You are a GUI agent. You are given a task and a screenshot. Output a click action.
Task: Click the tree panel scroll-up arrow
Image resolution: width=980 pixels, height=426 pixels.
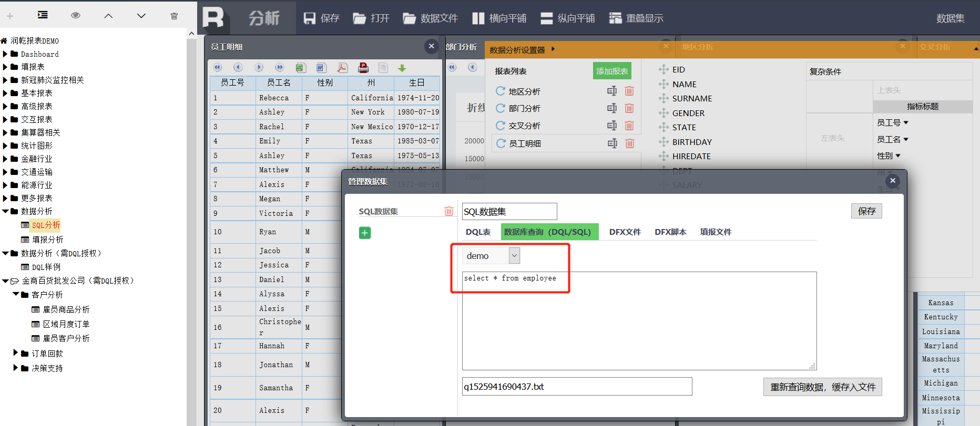point(191,34)
